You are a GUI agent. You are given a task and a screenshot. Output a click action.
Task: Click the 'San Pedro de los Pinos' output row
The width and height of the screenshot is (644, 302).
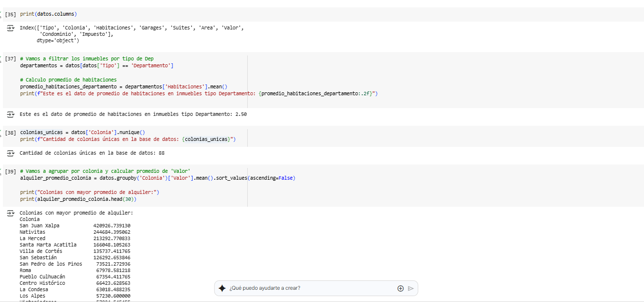point(75,264)
